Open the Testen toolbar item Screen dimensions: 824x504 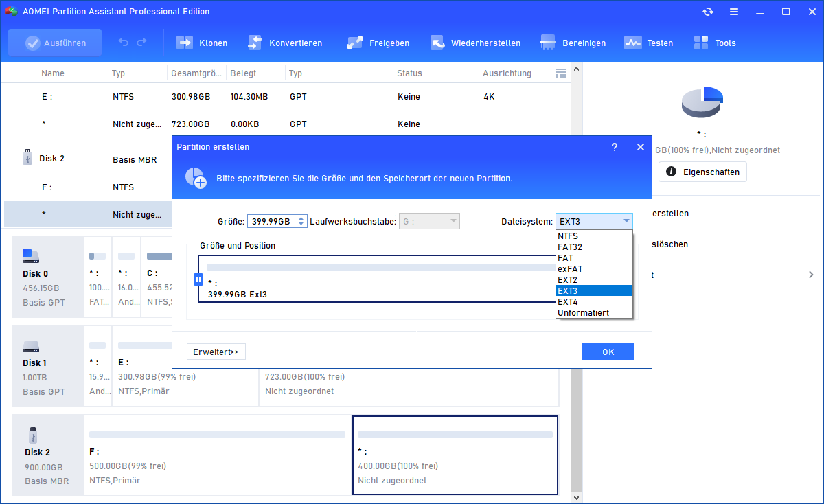click(x=648, y=43)
